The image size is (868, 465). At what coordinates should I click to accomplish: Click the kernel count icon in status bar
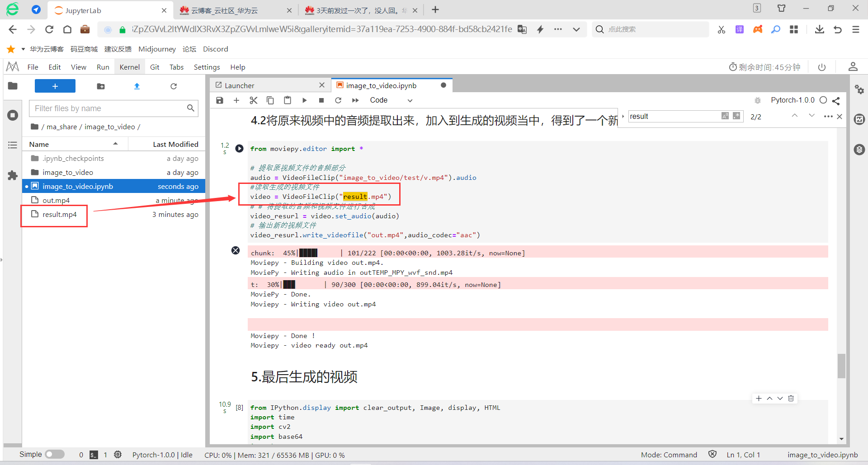click(118, 455)
